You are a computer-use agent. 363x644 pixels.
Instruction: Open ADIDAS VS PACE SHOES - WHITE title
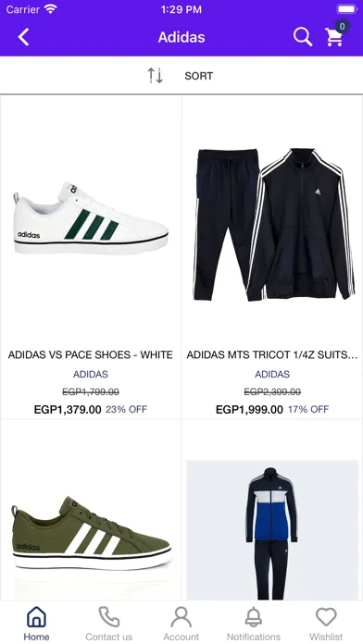tap(91, 355)
